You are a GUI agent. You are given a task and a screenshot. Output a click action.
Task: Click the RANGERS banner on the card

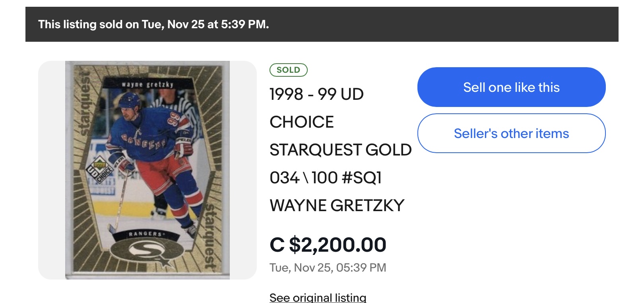(x=145, y=234)
